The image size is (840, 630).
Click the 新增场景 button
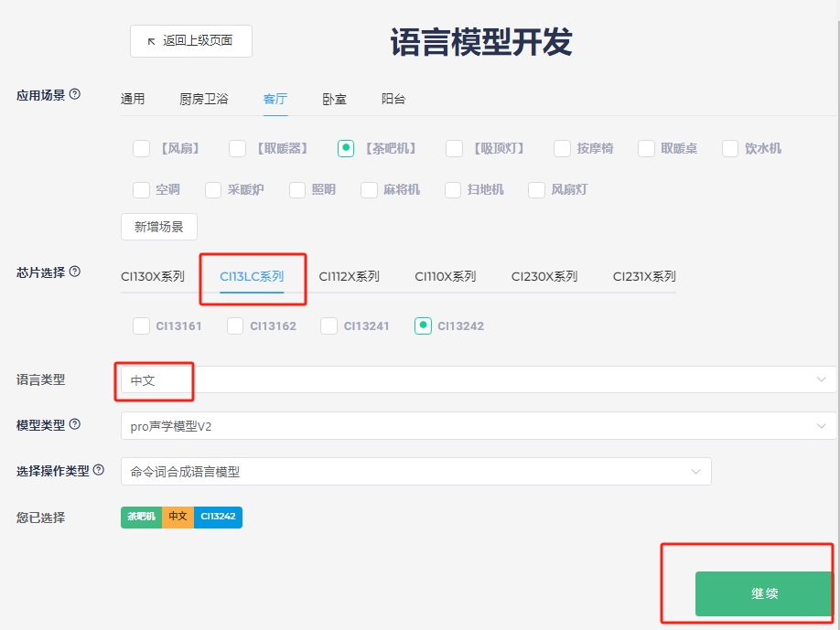coord(158,226)
